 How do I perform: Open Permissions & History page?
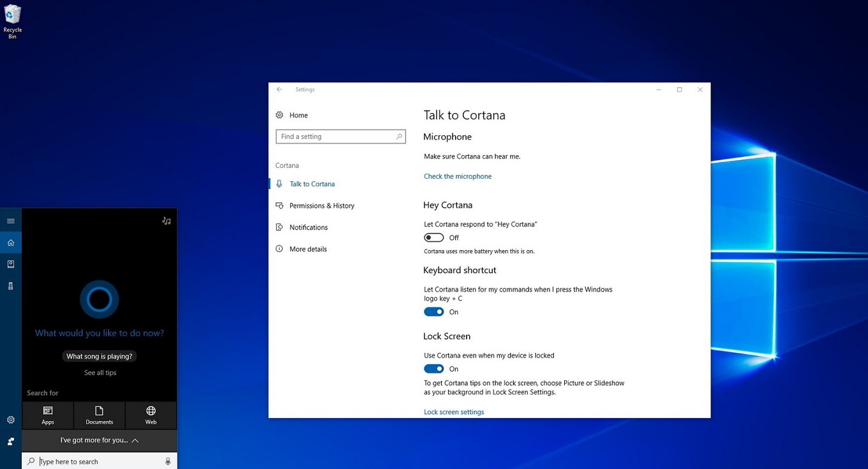pyautogui.click(x=322, y=205)
